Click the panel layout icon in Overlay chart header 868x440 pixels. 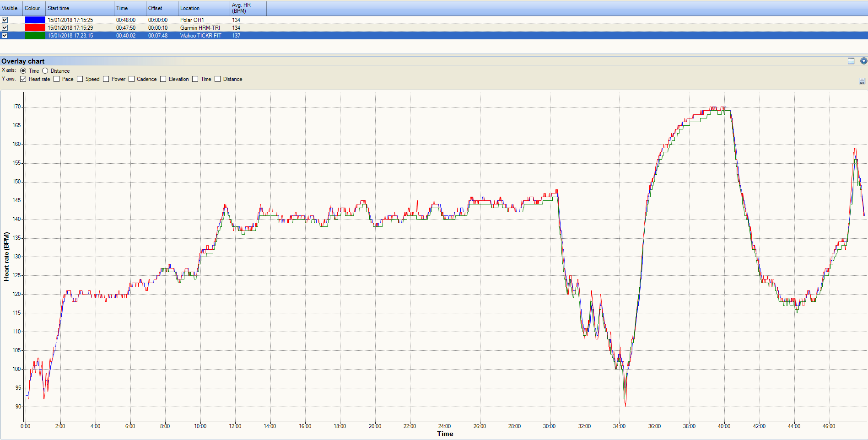point(851,61)
